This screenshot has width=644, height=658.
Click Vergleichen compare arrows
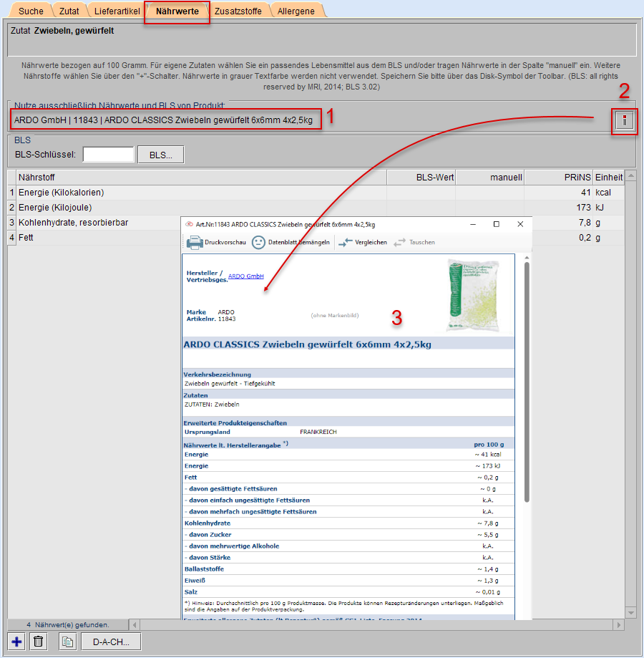[x=363, y=242]
